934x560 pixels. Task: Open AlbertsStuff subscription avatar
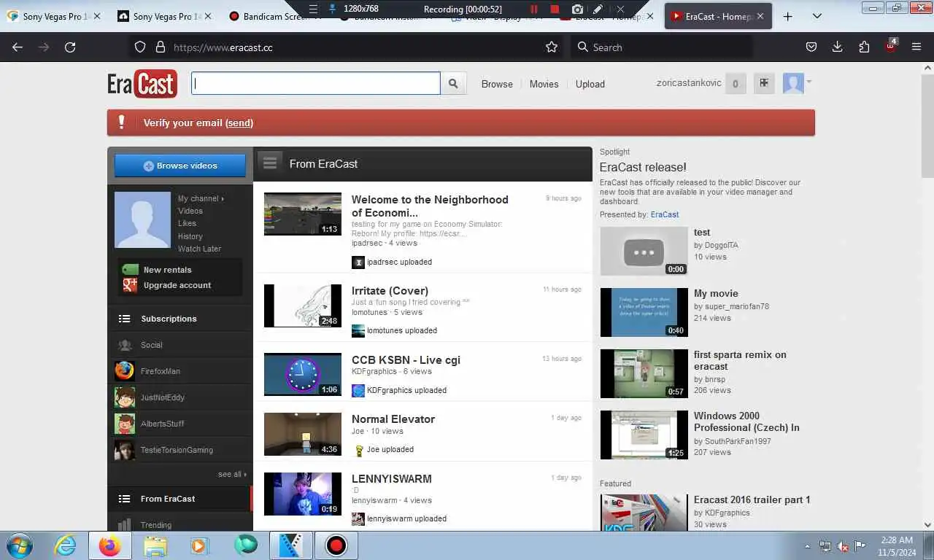[125, 424]
